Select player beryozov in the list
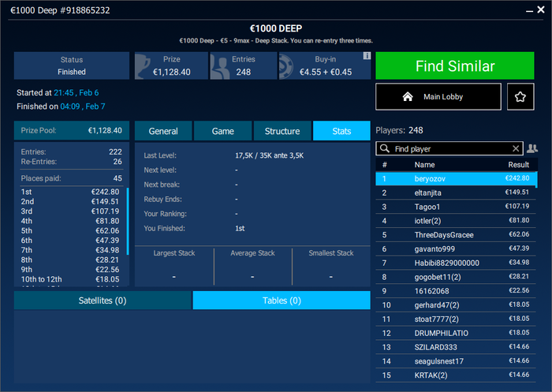Screen dimensions: 552x392 pos(456,178)
